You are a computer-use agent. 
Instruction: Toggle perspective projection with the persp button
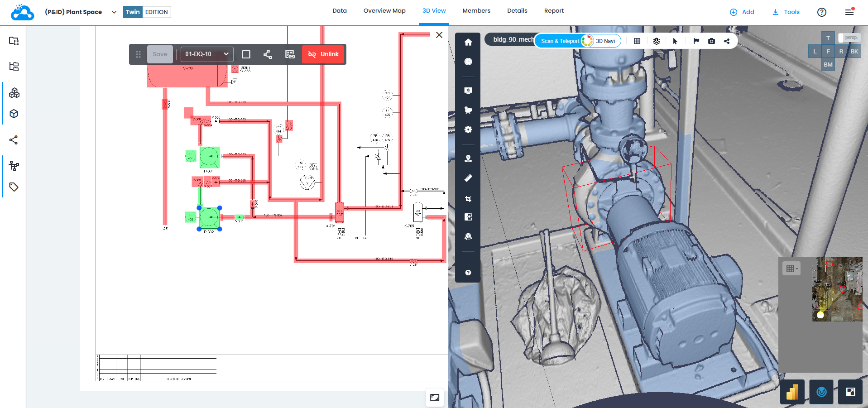[x=849, y=38]
